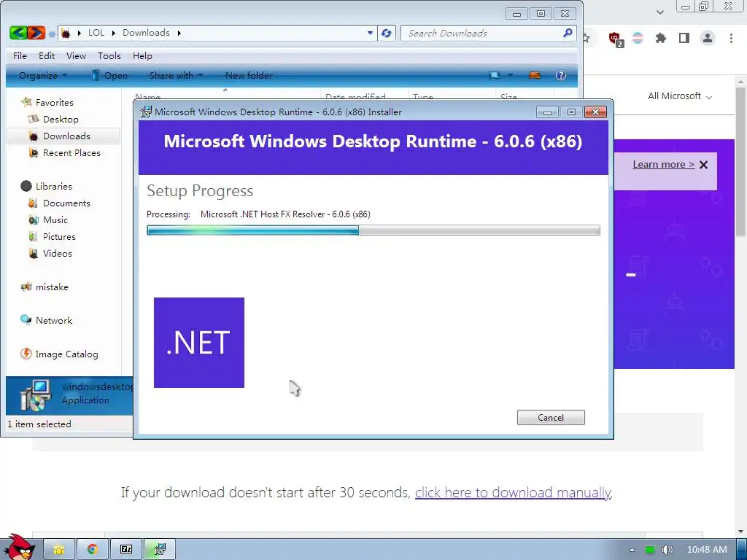Click Open in the Explorer toolbar

[x=109, y=75]
